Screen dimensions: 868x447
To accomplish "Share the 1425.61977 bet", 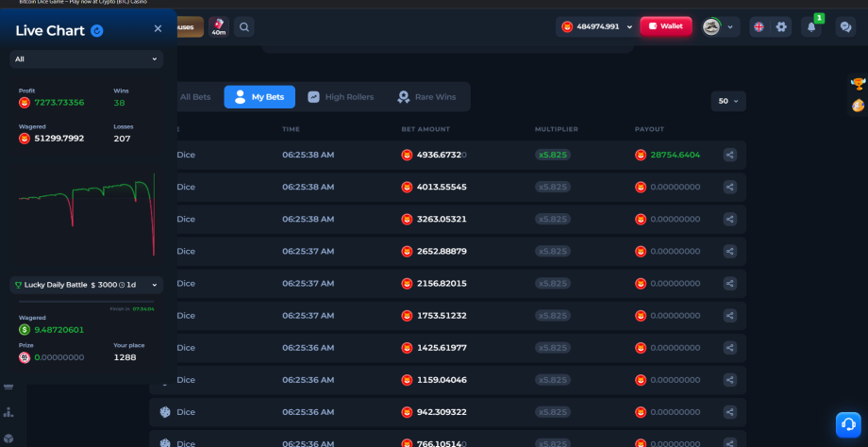I will [x=729, y=347].
